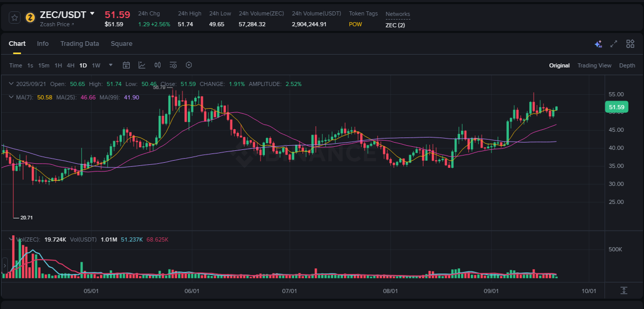Collapse the Vol(ZEC) volume row
Viewport: 644px width, 309px height.
click(11, 239)
